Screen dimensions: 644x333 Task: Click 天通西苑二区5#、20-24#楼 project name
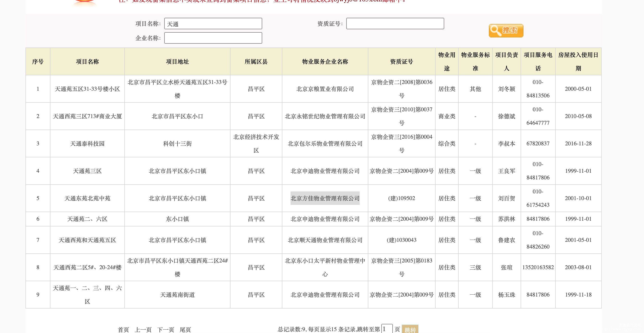(87, 268)
